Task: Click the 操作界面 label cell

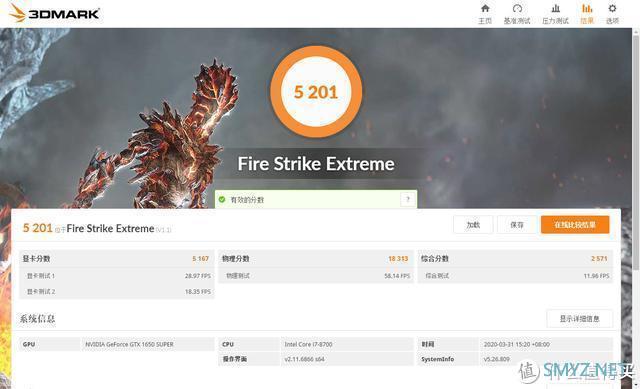Action: (249, 359)
